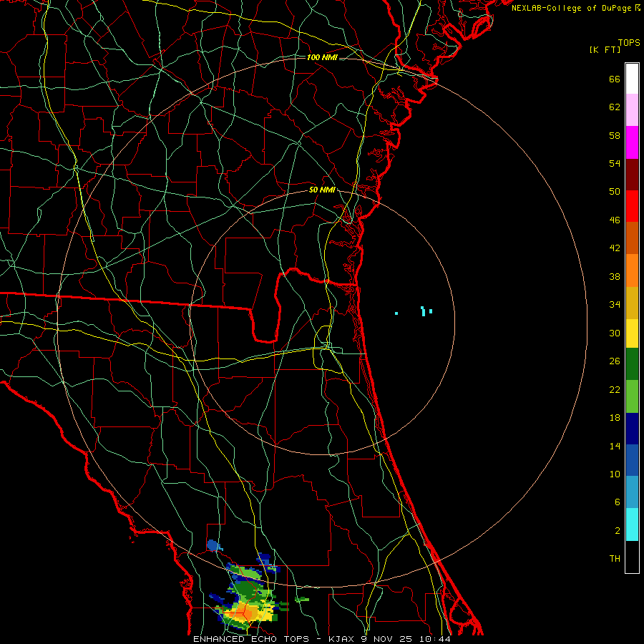
Task: Click the 14 legend value
Action: [615, 446]
